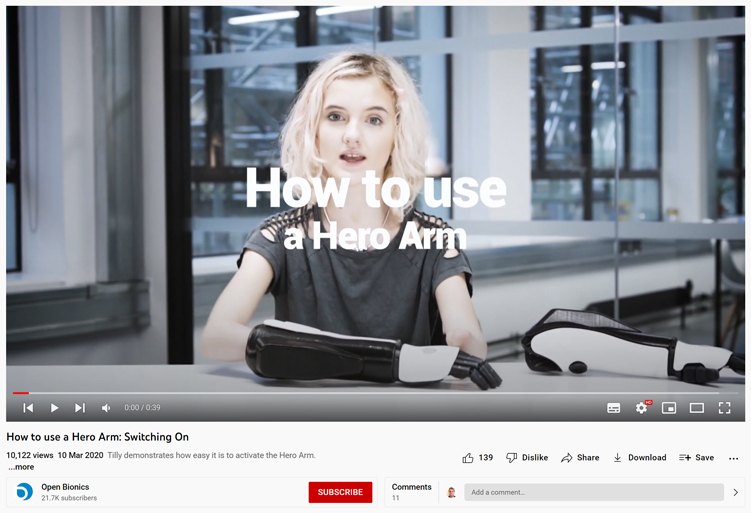This screenshot has height=513, width=751.
Task: Click the Add a comment field
Action: [594, 492]
